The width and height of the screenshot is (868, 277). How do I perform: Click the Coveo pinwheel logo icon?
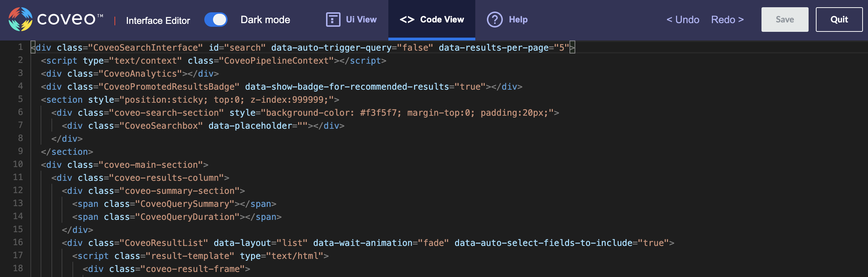pos(20,20)
